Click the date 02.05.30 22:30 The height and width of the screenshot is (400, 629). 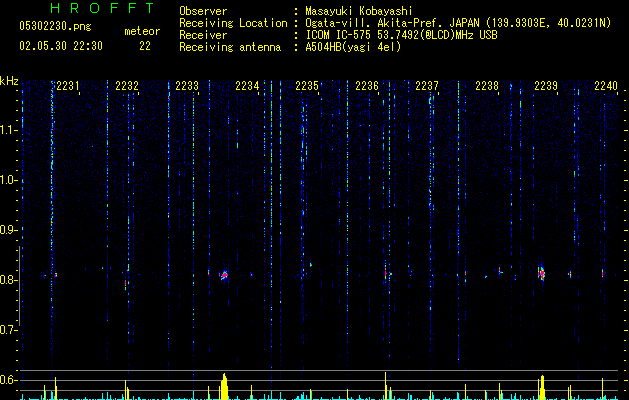61,46
